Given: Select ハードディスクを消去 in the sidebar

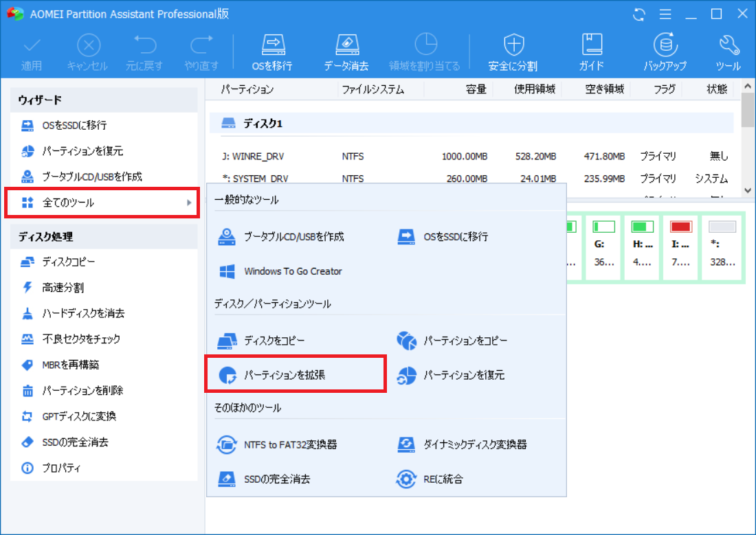Looking at the screenshot, I should (104, 313).
